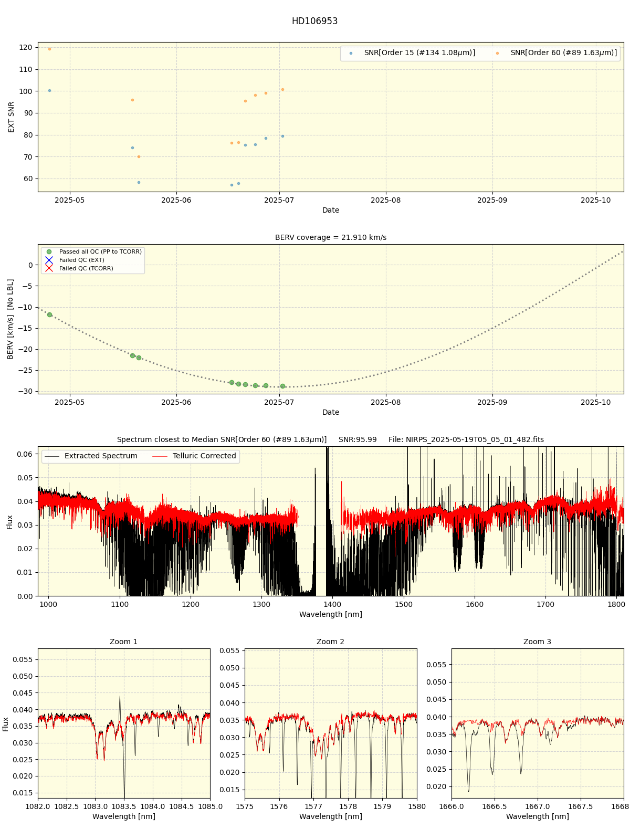Click the 2025-08 tick label in top plot
The image size is (630, 840).
[x=386, y=200]
